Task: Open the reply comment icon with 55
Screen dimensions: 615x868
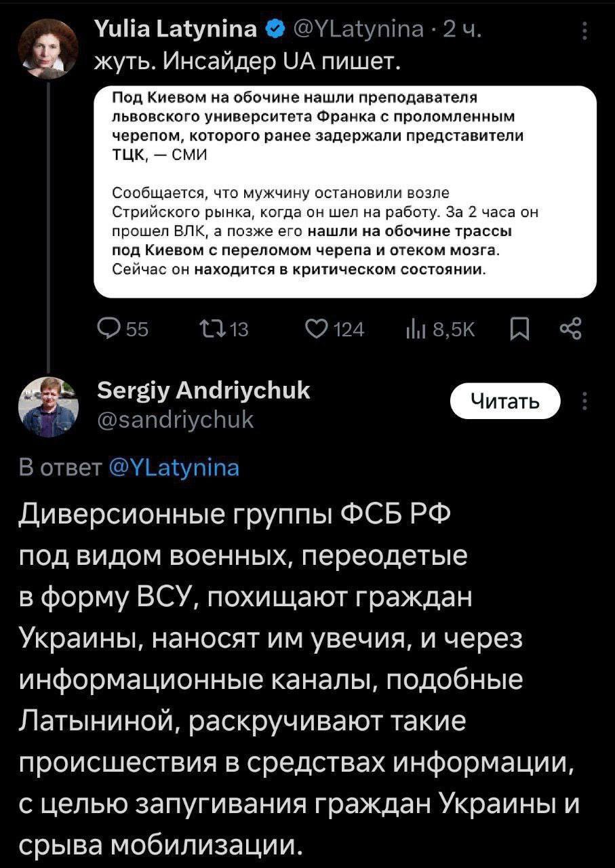Action: click(x=108, y=330)
